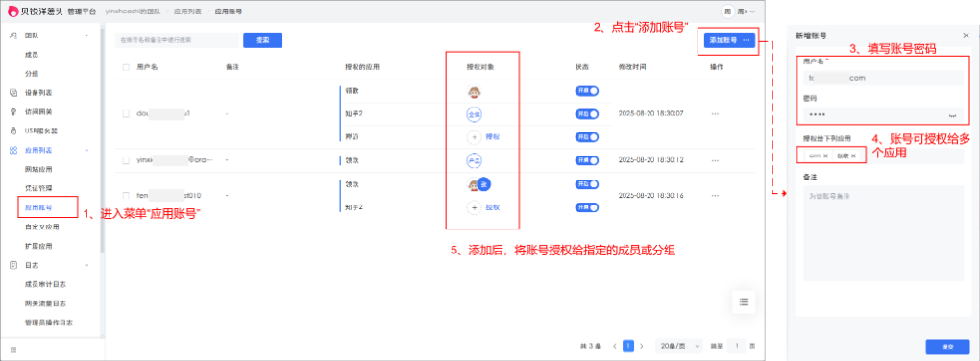Click the authorization icon for the yinxh account
This screenshot has width=980, height=361.
point(474,160)
